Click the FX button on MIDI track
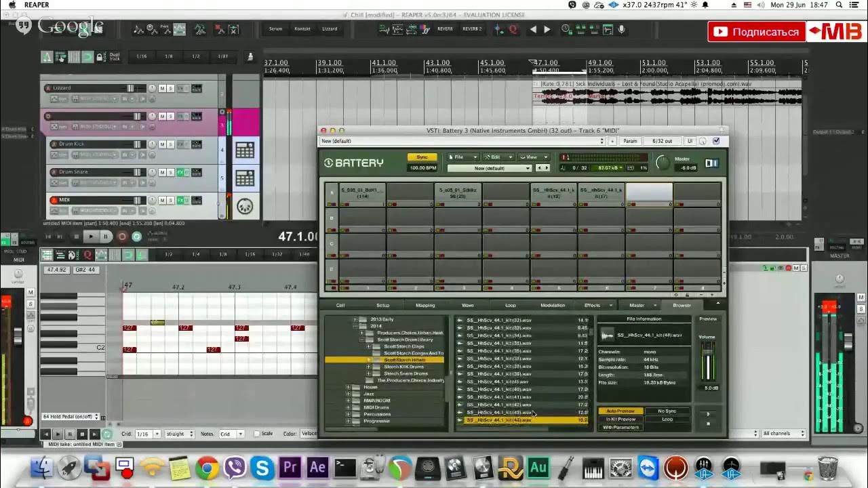 (181, 201)
